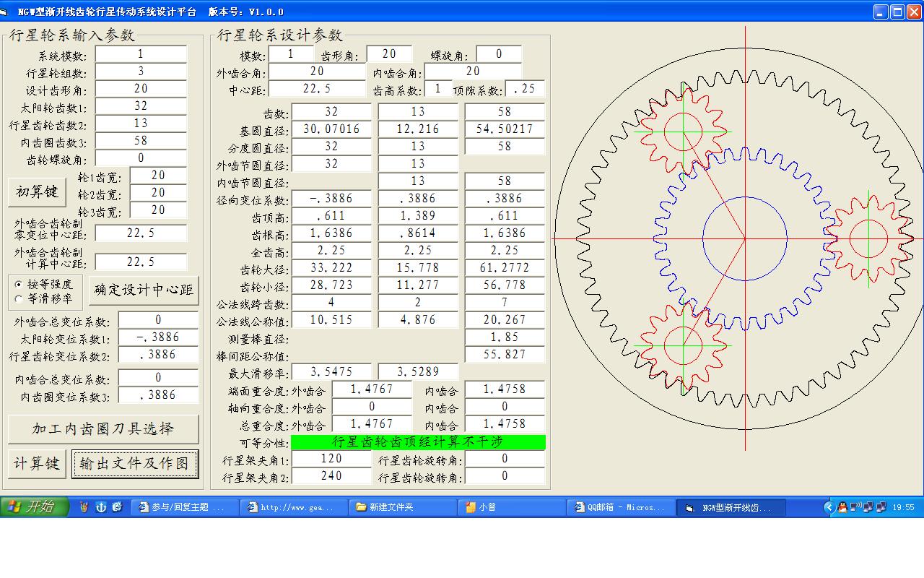Click the 外啮合角 field

[x=317, y=71]
